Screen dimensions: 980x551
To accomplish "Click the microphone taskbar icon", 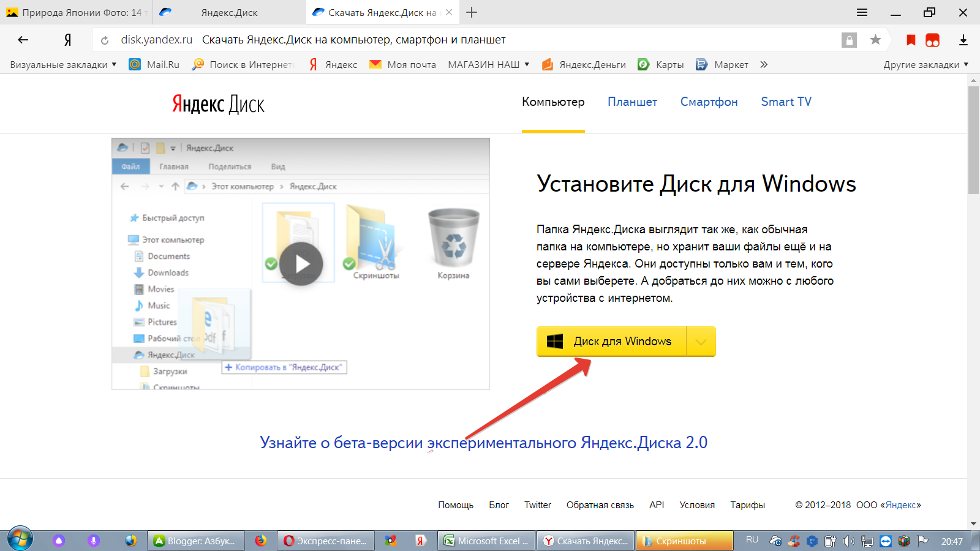I will [x=93, y=541].
